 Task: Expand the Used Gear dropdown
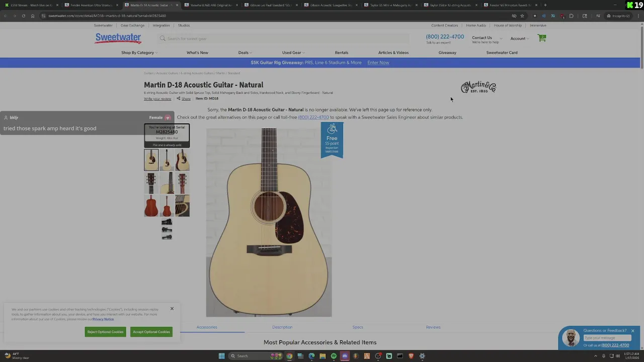[293, 52]
